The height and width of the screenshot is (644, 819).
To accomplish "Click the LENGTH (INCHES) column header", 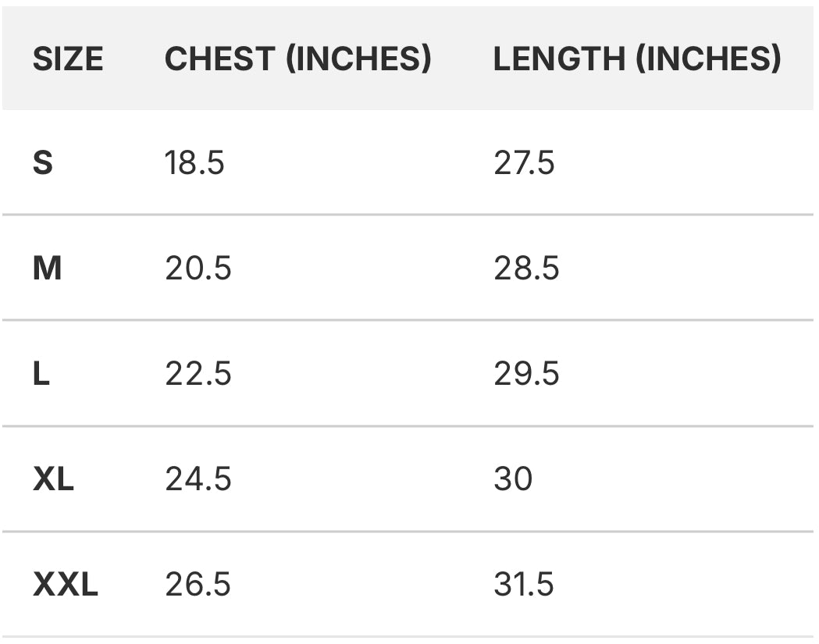I will [x=637, y=58].
